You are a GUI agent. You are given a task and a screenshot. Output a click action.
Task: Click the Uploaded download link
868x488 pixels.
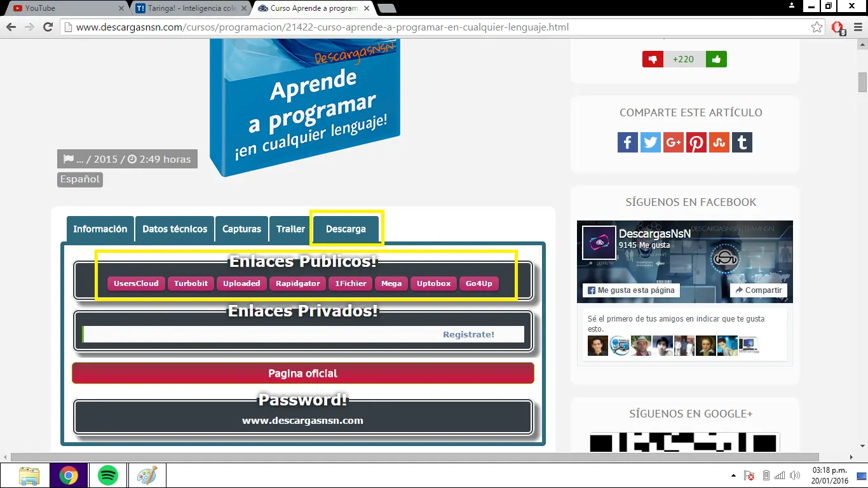[241, 283]
